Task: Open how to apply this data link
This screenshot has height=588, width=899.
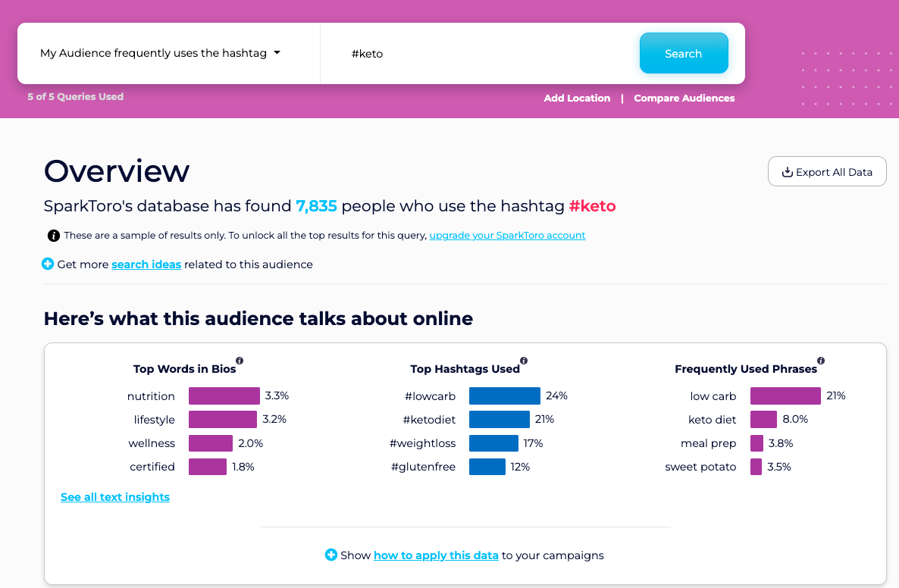Action: [437, 555]
